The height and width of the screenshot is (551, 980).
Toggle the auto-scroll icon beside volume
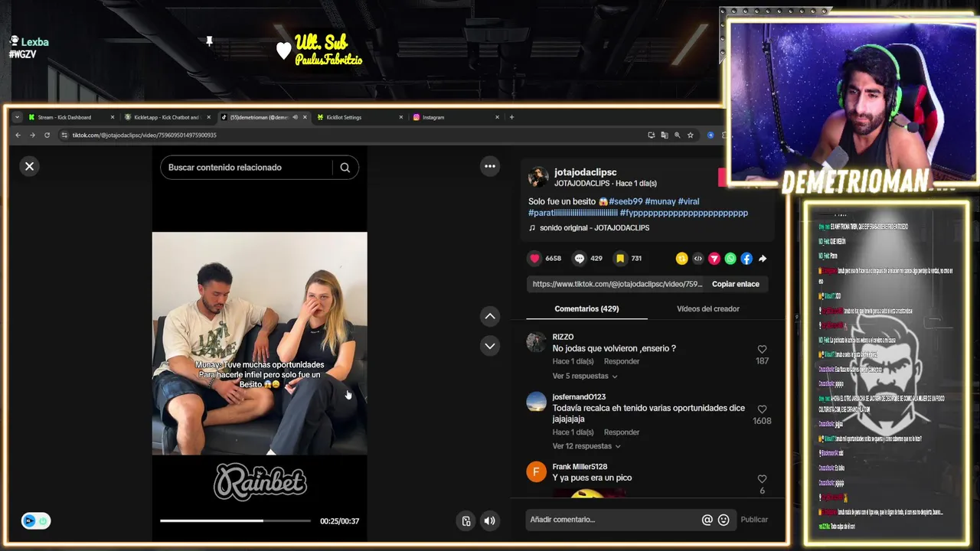point(466,521)
